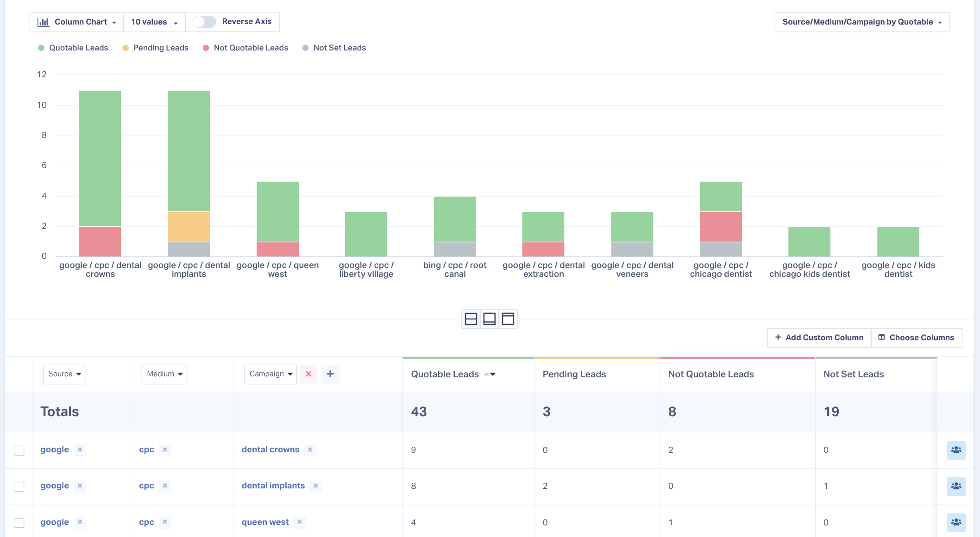Click Add Custom Column button
This screenshot has height=537, width=980.
tap(819, 337)
